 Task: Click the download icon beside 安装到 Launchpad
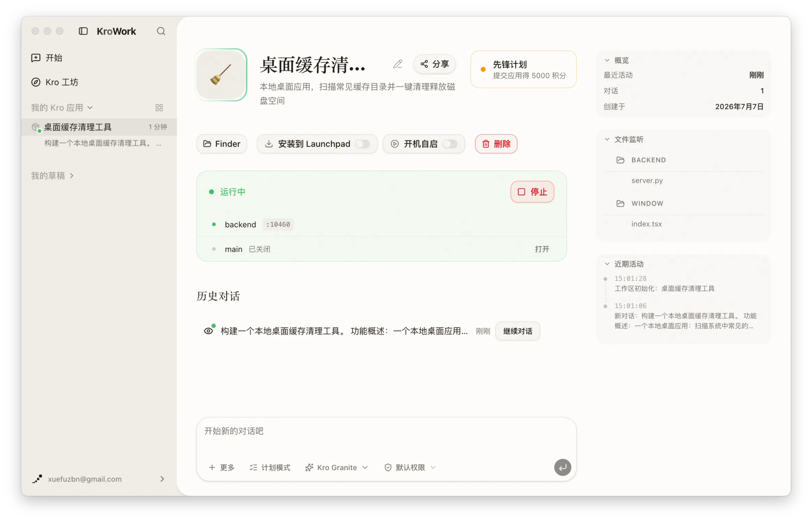(x=269, y=144)
